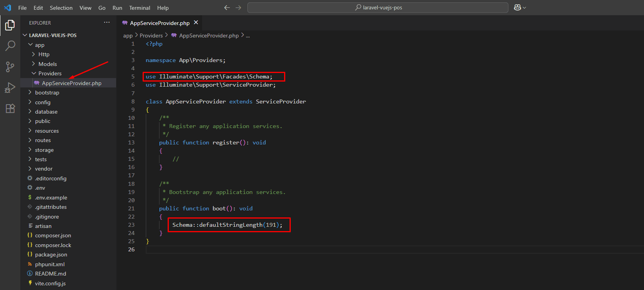Viewport: 644px width, 290px height.
Task: Open the Selection menu
Action: (x=61, y=8)
